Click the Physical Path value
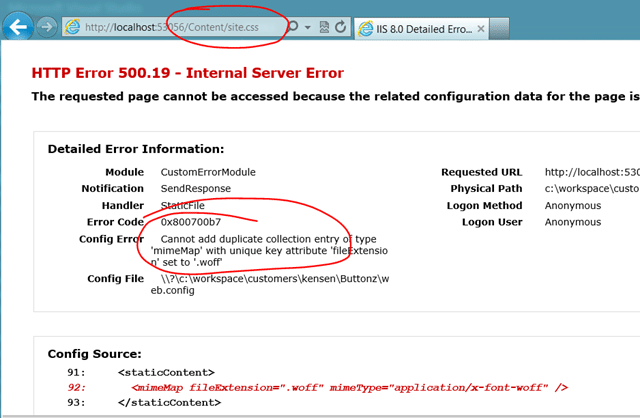Viewport: 640px width, 418px height. click(x=592, y=188)
